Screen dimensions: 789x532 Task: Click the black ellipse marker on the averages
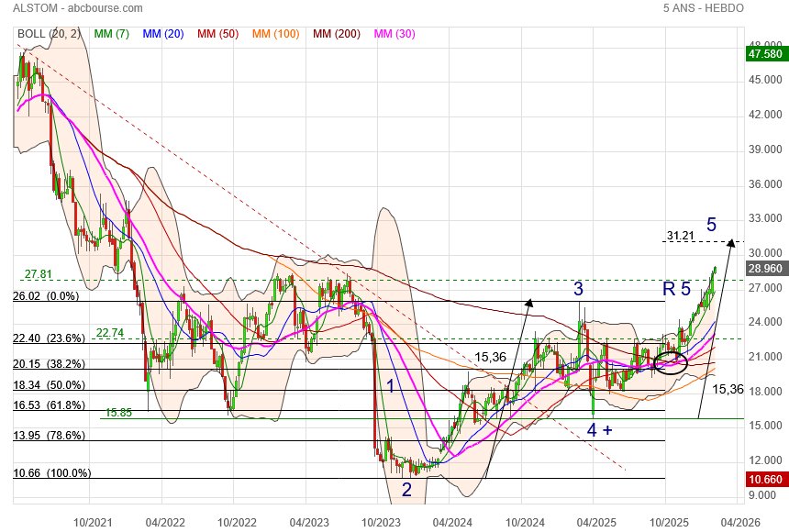(672, 362)
